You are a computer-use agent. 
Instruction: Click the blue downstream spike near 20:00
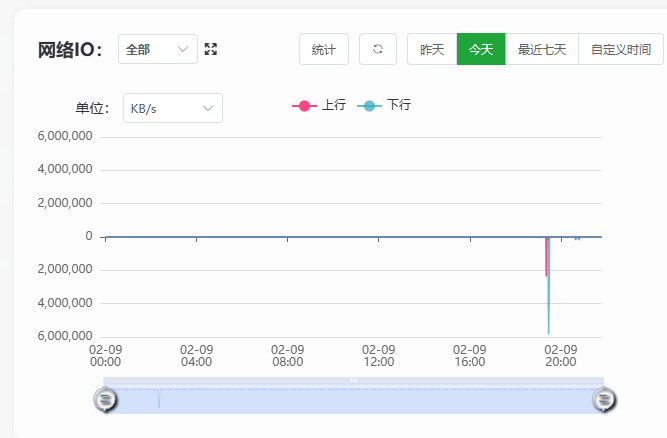click(549, 300)
